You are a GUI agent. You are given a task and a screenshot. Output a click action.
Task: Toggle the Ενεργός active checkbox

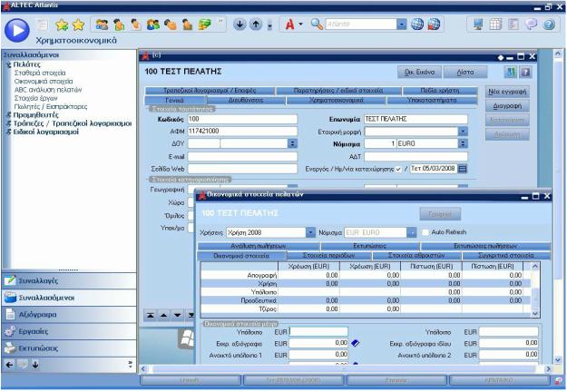pyautogui.click(x=398, y=169)
